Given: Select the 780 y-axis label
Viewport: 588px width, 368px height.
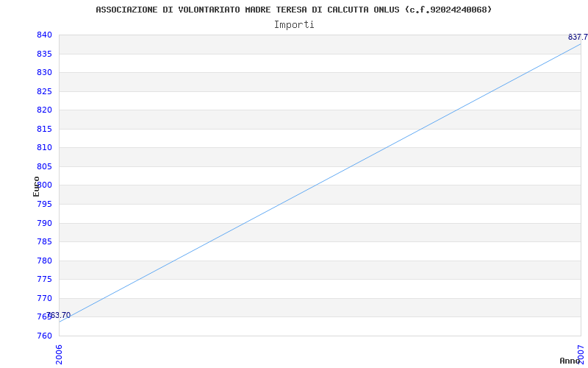Looking at the screenshot, I should pos(44,261).
